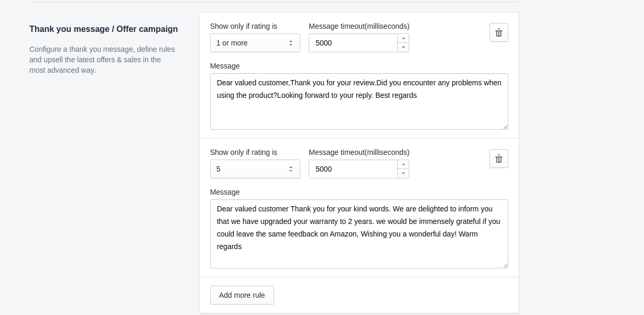Click into the "Did you encounter any problems" message box
The width and height of the screenshot is (644, 315).
[x=358, y=102]
